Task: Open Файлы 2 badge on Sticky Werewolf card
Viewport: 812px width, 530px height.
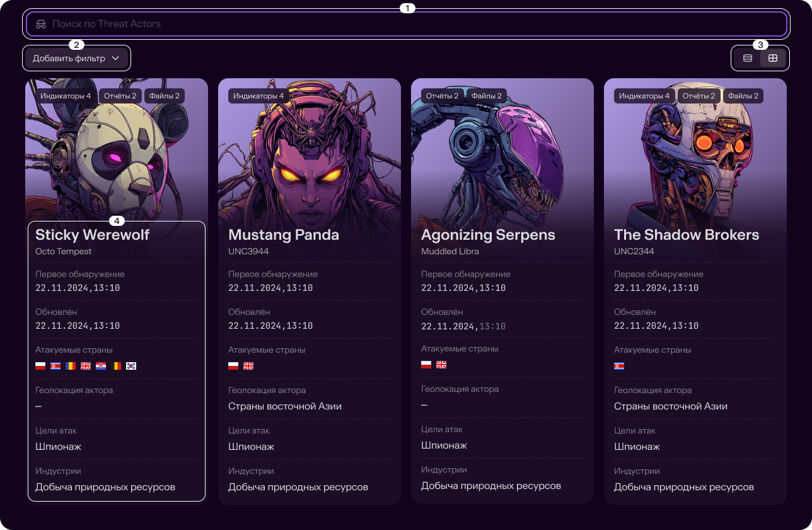Action: coord(165,96)
